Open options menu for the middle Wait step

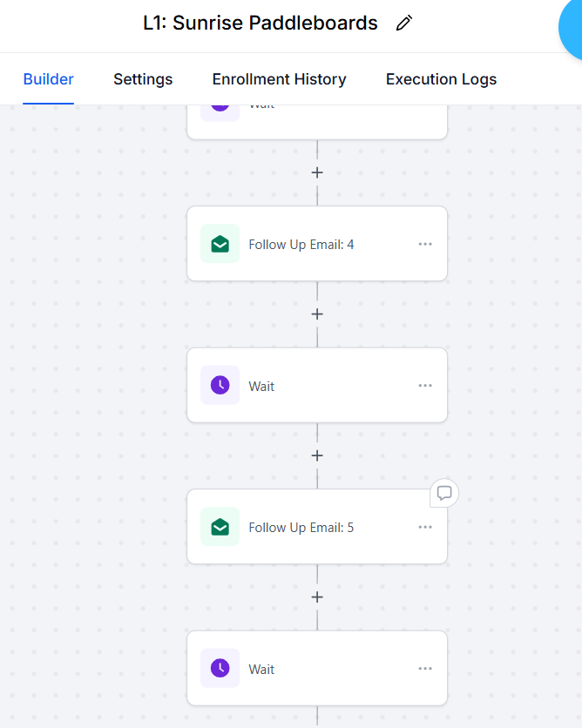click(425, 386)
